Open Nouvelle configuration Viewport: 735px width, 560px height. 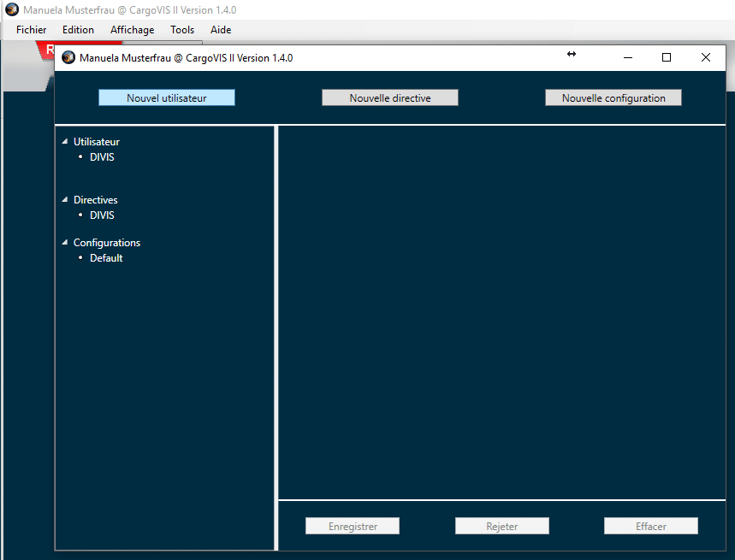point(613,97)
